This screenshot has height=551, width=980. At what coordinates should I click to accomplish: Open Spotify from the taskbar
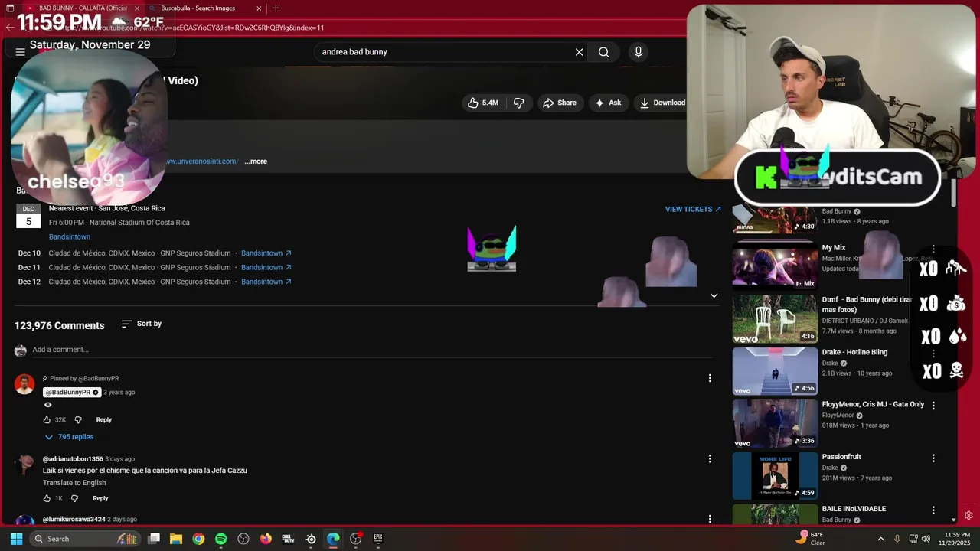[x=220, y=539]
